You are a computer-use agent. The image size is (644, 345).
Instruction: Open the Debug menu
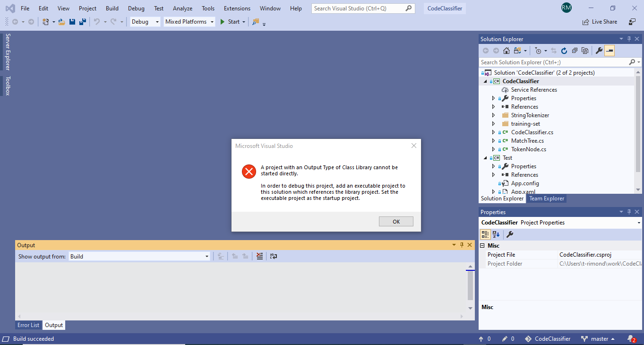[x=136, y=9]
